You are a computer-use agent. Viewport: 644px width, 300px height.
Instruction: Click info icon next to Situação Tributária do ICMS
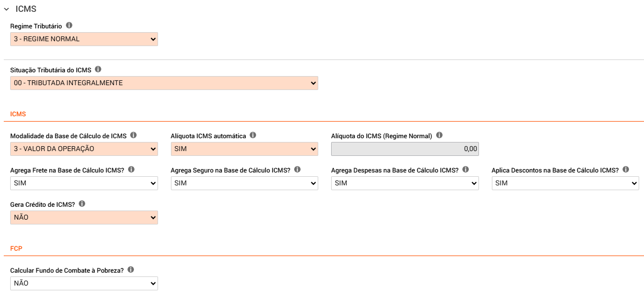98,69
